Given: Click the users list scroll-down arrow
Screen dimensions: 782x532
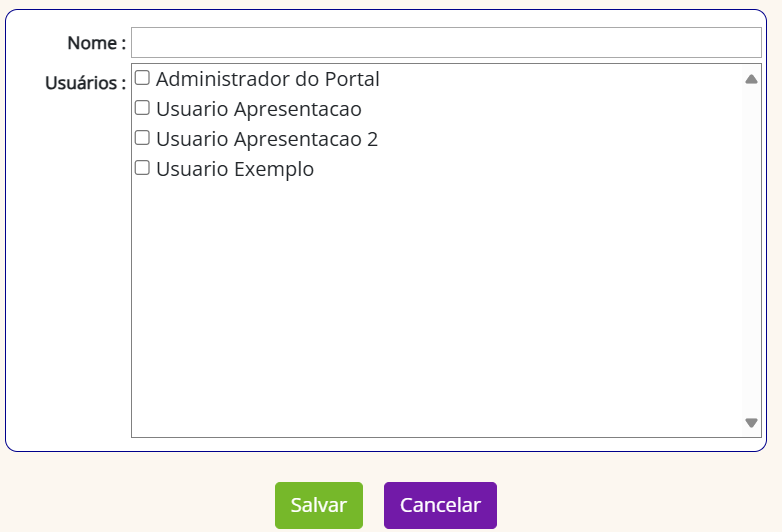Looking at the screenshot, I should (x=751, y=423).
